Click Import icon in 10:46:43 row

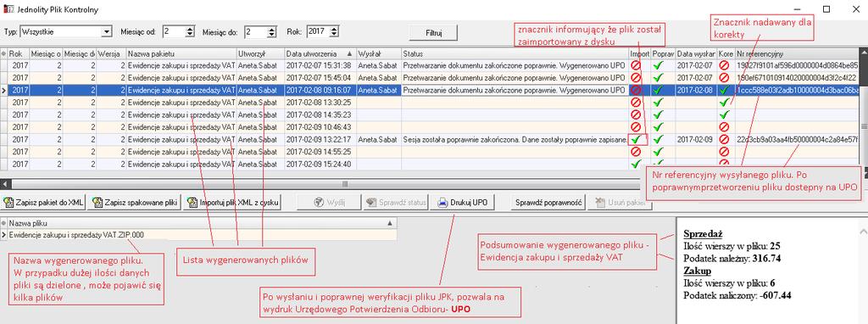(636, 127)
